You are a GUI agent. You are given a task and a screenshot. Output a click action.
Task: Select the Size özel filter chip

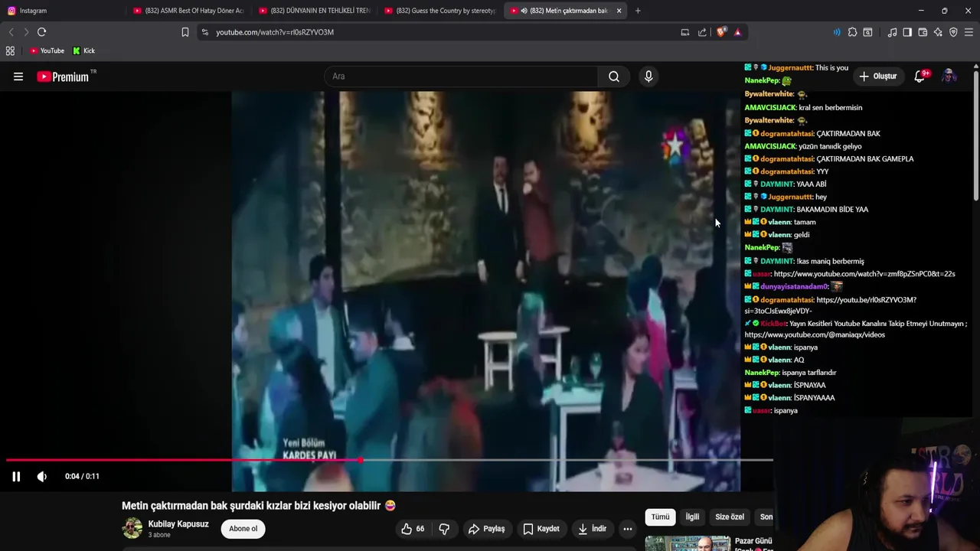point(730,517)
